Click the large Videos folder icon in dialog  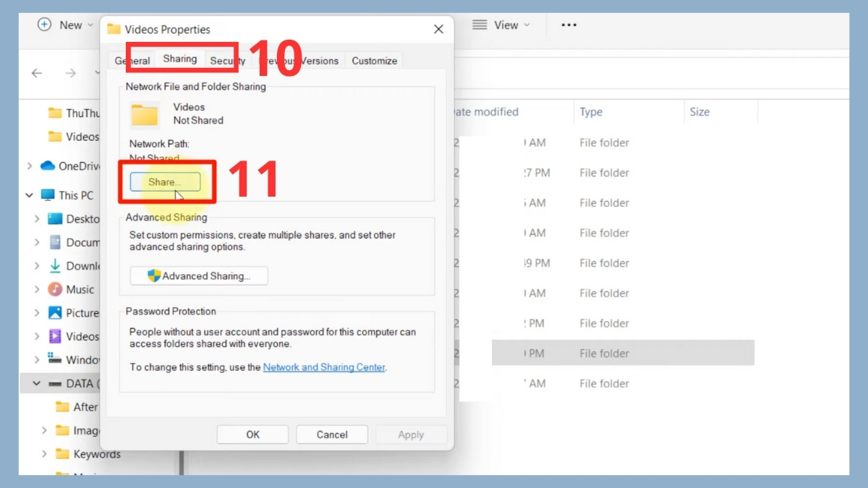(x=145, y=114)
